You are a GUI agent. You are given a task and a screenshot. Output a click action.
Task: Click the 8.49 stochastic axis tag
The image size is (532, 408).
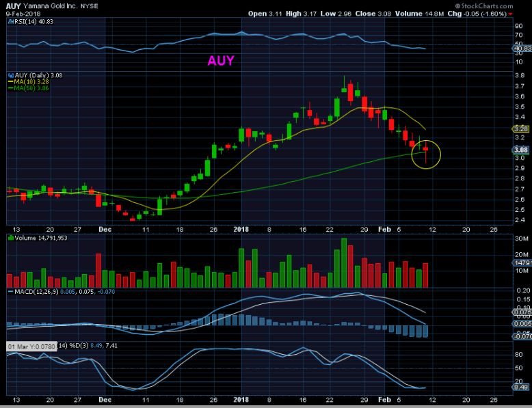[x=521, y=387]
